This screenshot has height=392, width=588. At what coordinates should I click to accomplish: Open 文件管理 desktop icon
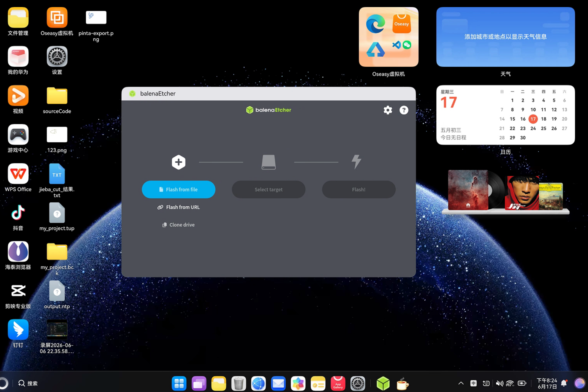18,22
